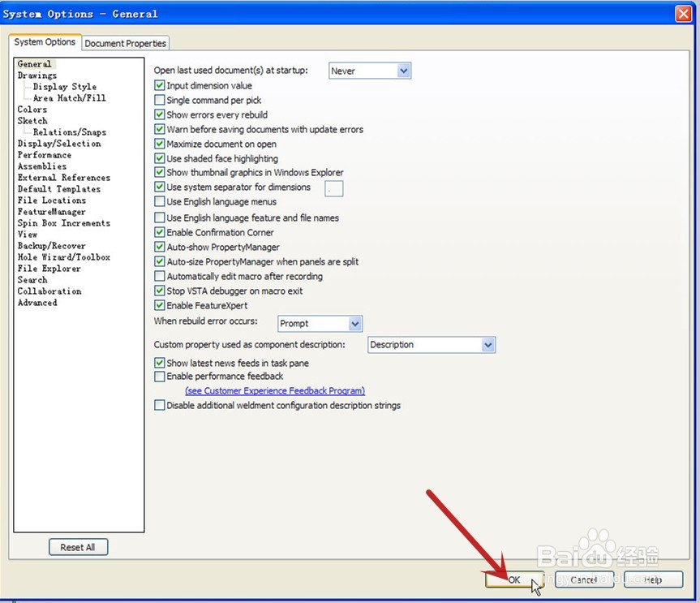Select Display Style under Drawings
This screenshot has width=700, height=603.
pos(65,86)
